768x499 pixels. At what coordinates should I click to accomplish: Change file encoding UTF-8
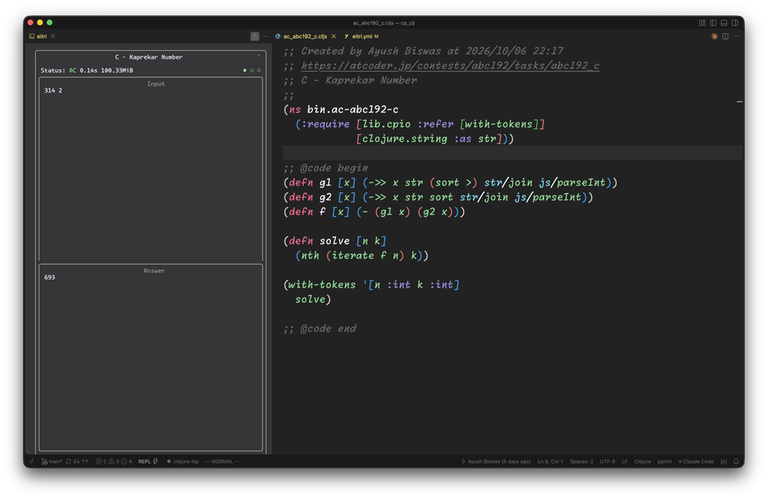click(607, 461)
